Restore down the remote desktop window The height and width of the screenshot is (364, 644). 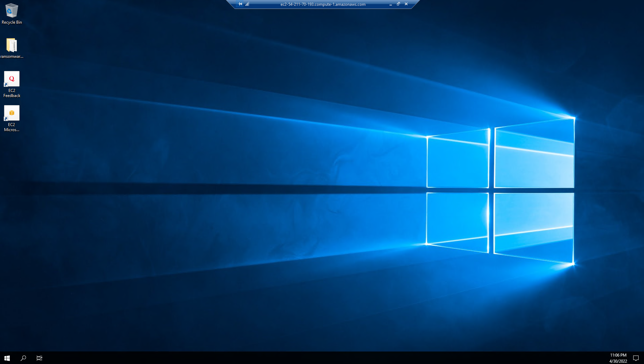[398, 4]
